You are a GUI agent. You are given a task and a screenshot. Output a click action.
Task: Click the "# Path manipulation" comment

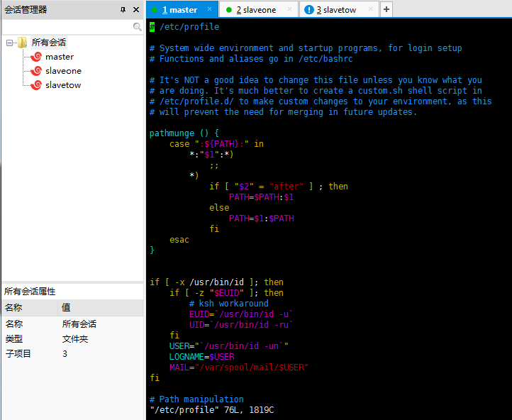[x=196, y=399]
